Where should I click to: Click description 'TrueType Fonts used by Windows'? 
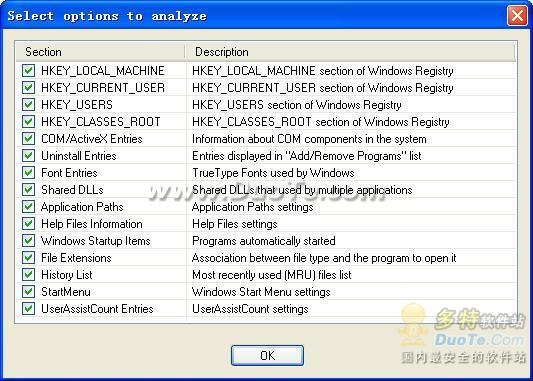point(273,173)
